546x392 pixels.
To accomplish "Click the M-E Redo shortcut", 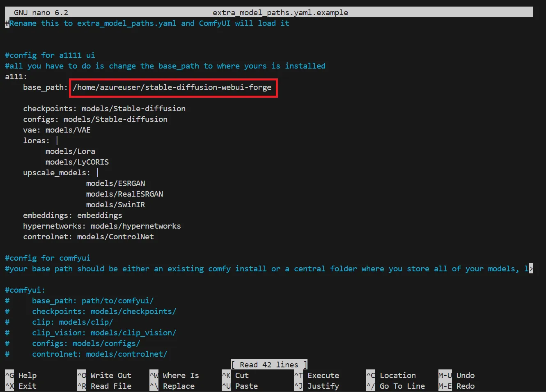I will [457, 386].
